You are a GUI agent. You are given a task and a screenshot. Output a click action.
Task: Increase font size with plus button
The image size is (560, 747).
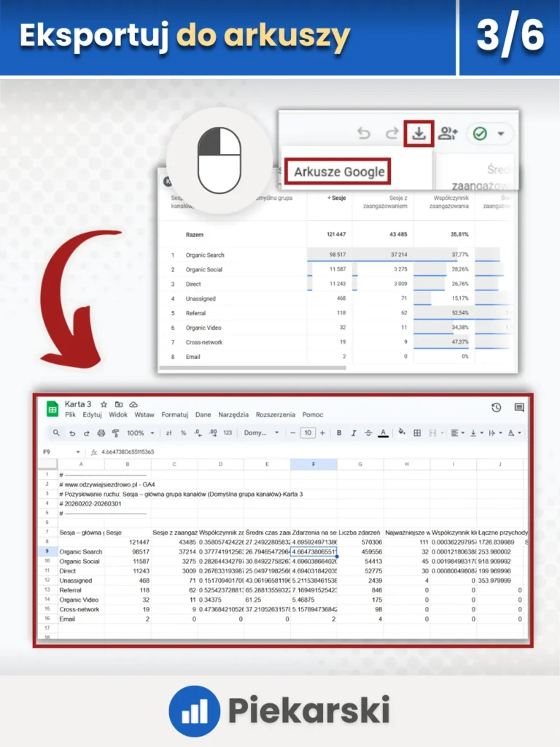point(322,433)
